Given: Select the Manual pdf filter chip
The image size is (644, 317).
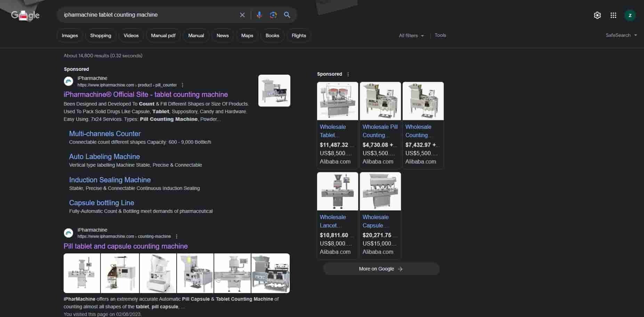Looking at the screenshot, I should (x=163, y=35).
